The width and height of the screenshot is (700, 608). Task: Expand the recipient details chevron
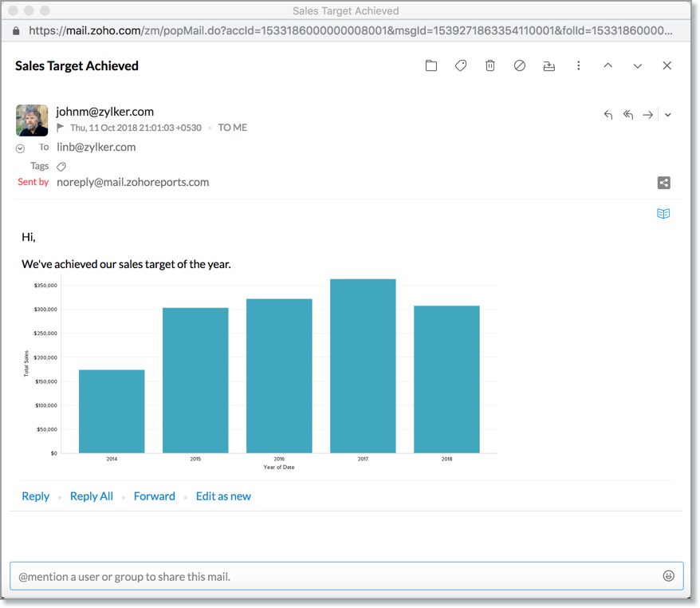(x=20, y=148)
